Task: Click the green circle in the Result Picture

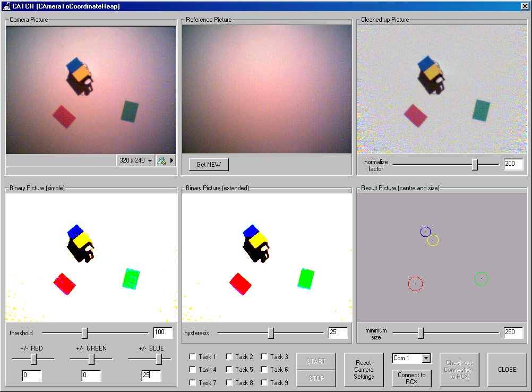Action: click(x=481, y=278)
